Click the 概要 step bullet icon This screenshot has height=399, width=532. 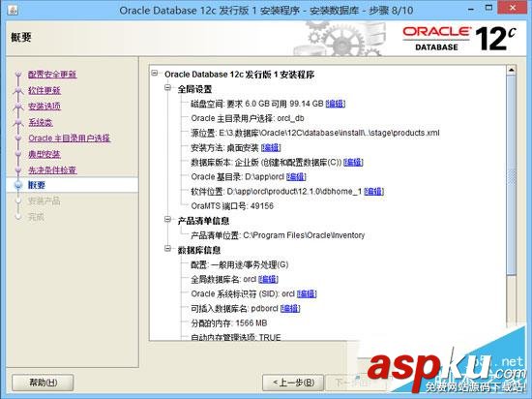pyautogui.click(x=18, y=185)
